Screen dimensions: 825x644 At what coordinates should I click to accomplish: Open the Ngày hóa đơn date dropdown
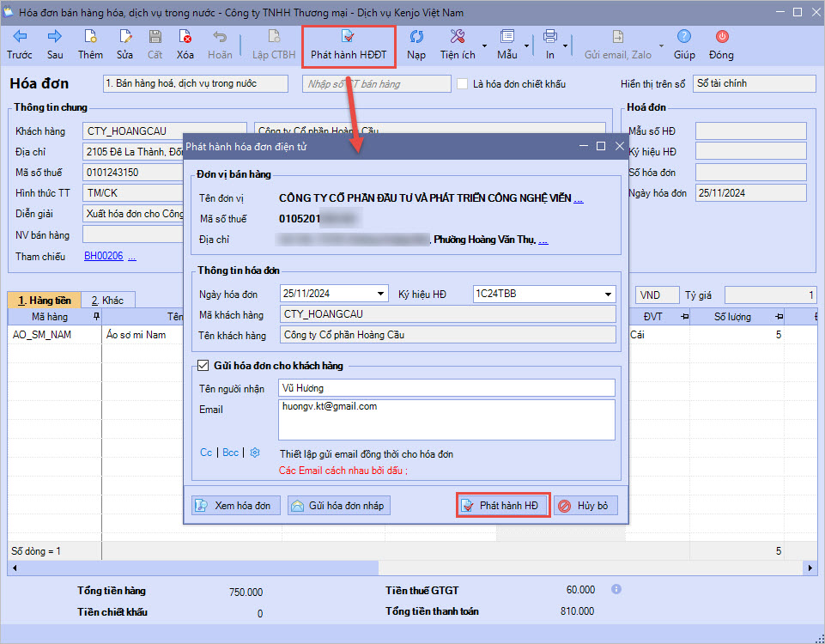[x=381, y=295]
